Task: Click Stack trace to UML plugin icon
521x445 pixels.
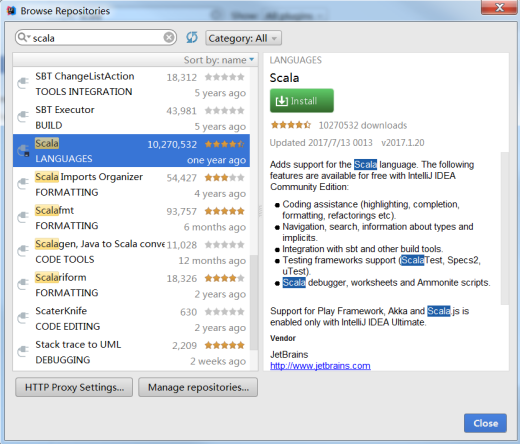Action: pyautogui.click(x=23, y=351)
